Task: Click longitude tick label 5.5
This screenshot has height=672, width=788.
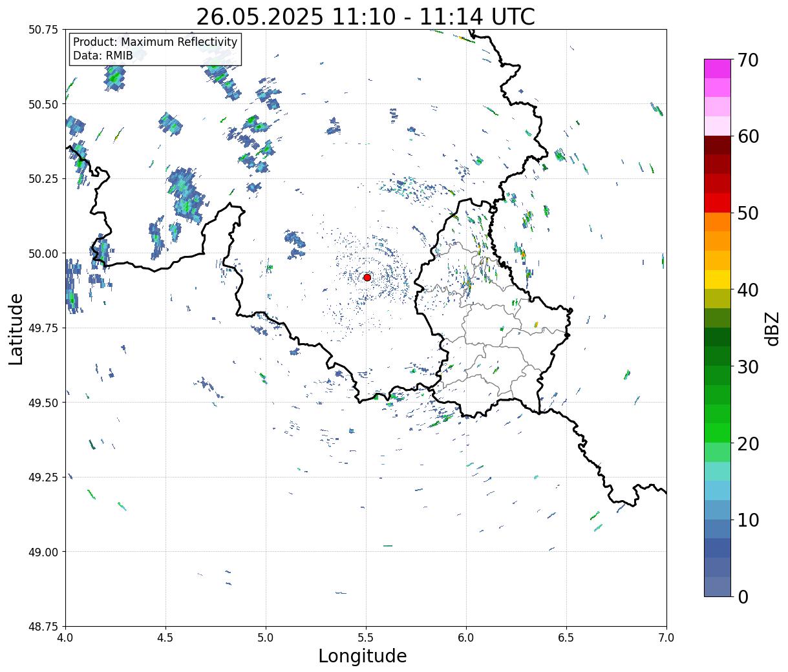Action: click(366, 638)
